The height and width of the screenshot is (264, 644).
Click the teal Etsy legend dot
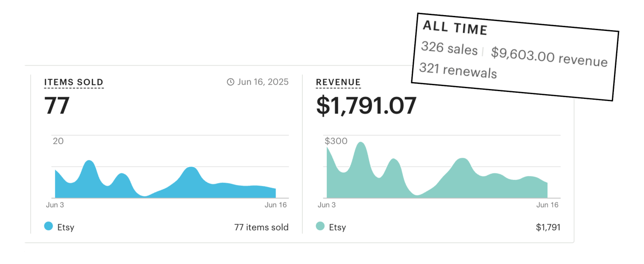320,226
